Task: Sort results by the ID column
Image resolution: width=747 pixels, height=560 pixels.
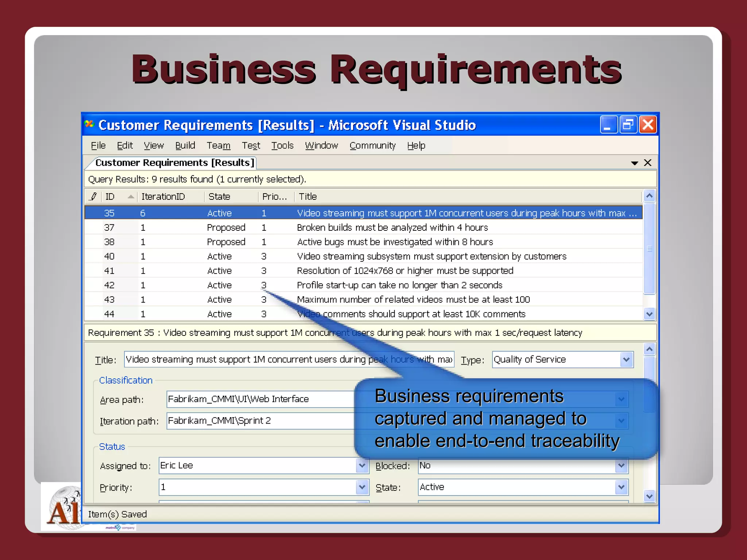Action: pos(120,197)
